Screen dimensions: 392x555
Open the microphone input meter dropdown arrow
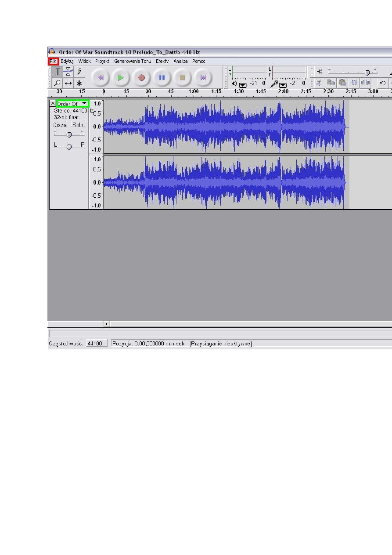click(x=283, y=84)
